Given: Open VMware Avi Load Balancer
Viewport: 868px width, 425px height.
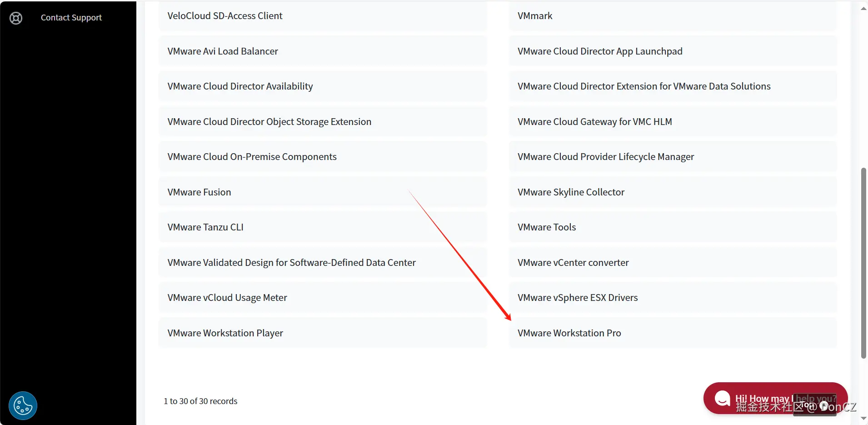Looking at the screenshot, I should coord(222,51).
